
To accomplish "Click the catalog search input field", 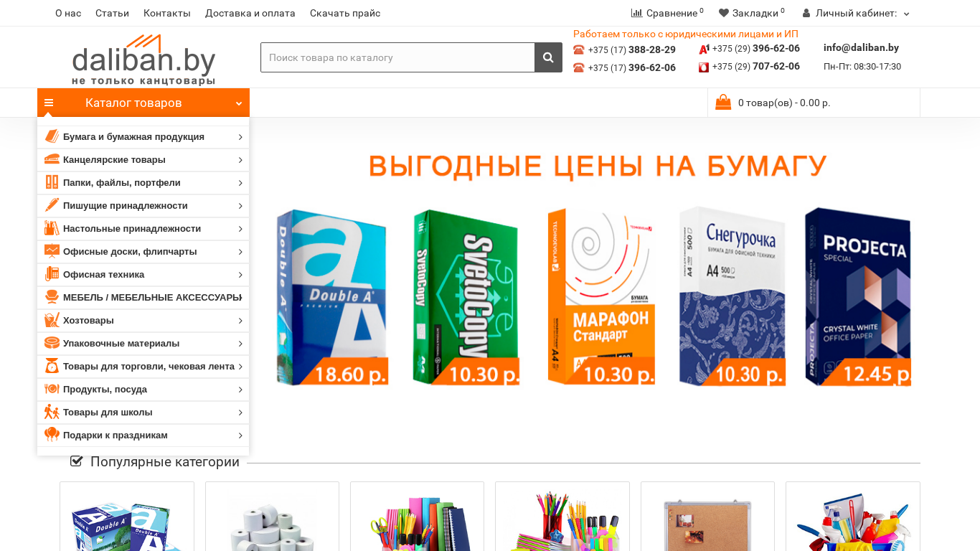I will click(x=397, y=57).
